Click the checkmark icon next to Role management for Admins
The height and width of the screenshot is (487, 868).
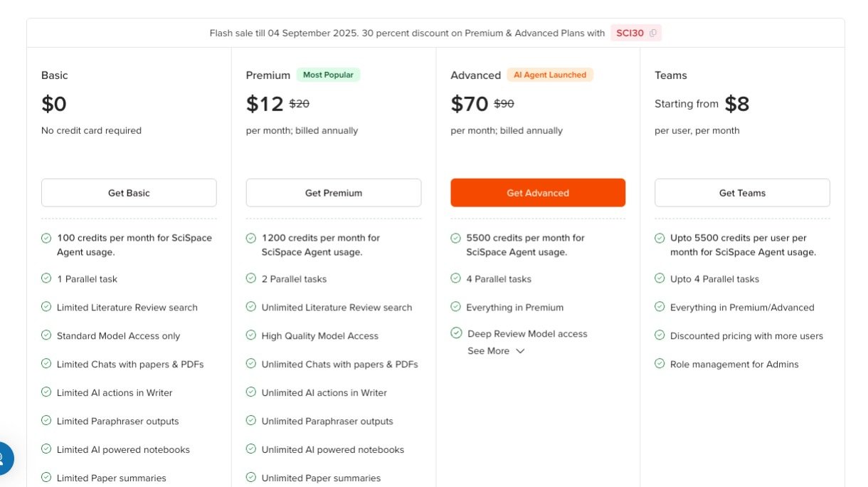pos(660,364)
